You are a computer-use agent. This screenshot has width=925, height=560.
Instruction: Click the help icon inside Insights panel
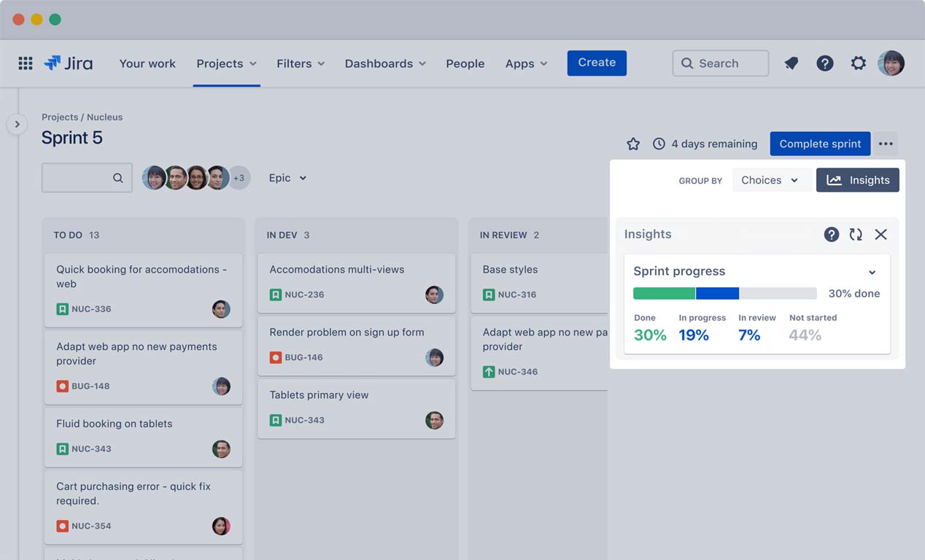(x=832, y=234)
